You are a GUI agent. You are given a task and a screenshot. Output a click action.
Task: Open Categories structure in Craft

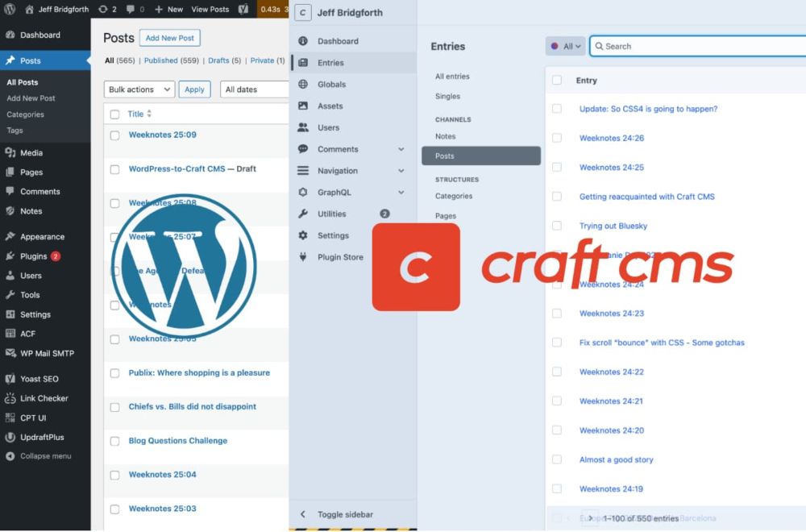(x=453, y=196)
